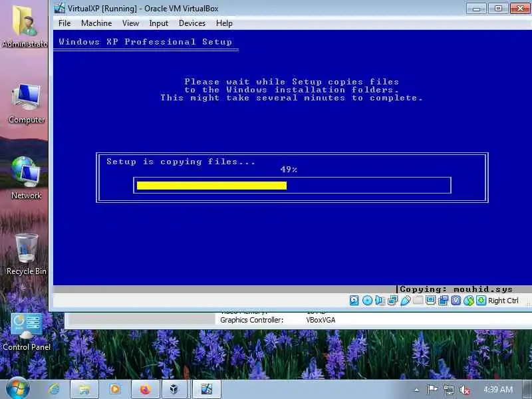532x399 pixels.
Task: Select the Computer desktop icon
Action: click(27, 104)
